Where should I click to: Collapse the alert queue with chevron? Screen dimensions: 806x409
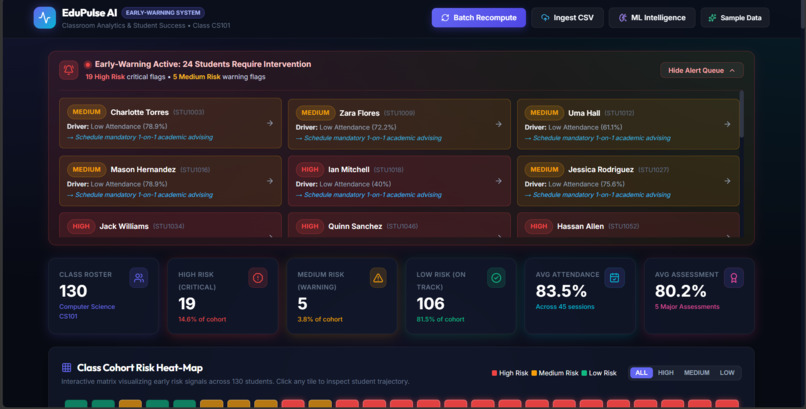(732, 70)
